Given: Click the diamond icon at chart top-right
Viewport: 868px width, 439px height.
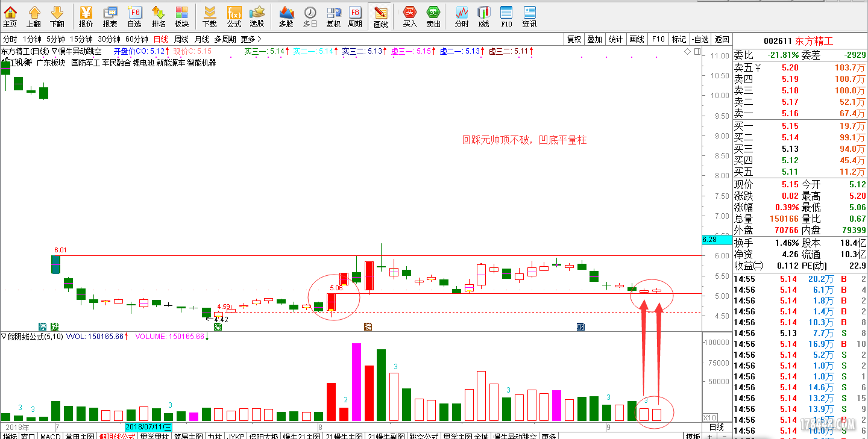Looking at the screenshot, I should tap(688, 52).
